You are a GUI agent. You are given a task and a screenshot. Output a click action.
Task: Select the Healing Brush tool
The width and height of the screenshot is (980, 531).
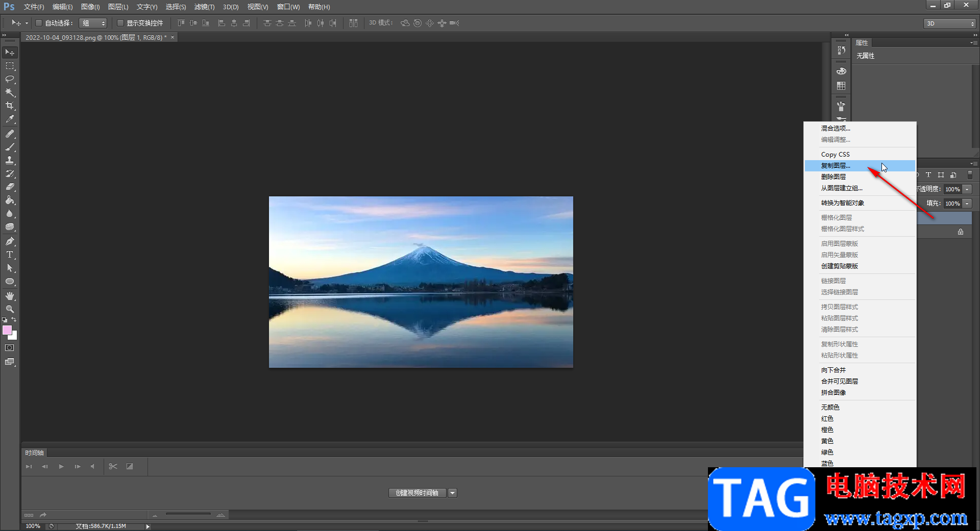click(x=10, y=134)
